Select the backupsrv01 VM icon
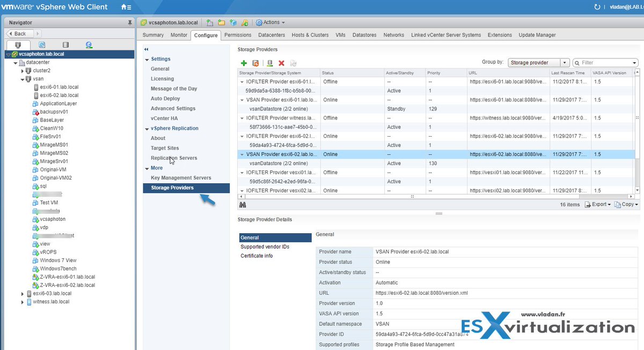644x350 pixels. (x=35, y=112)
